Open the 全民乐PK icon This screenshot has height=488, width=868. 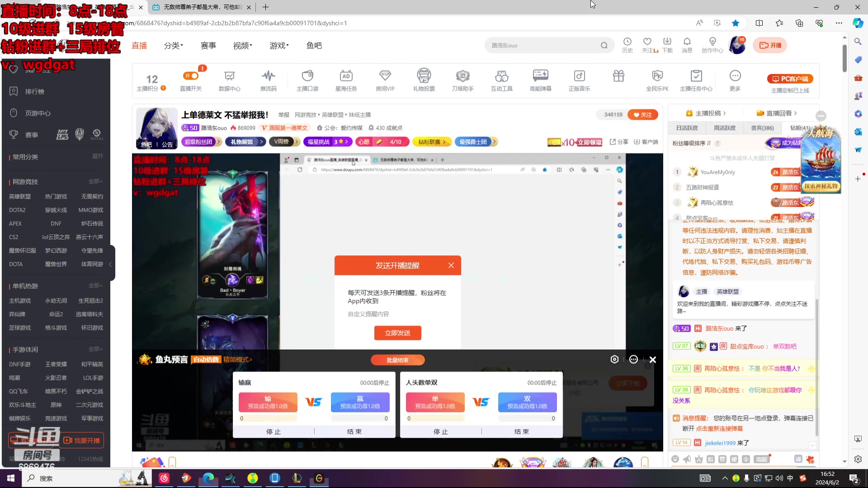tap(657, 80)
